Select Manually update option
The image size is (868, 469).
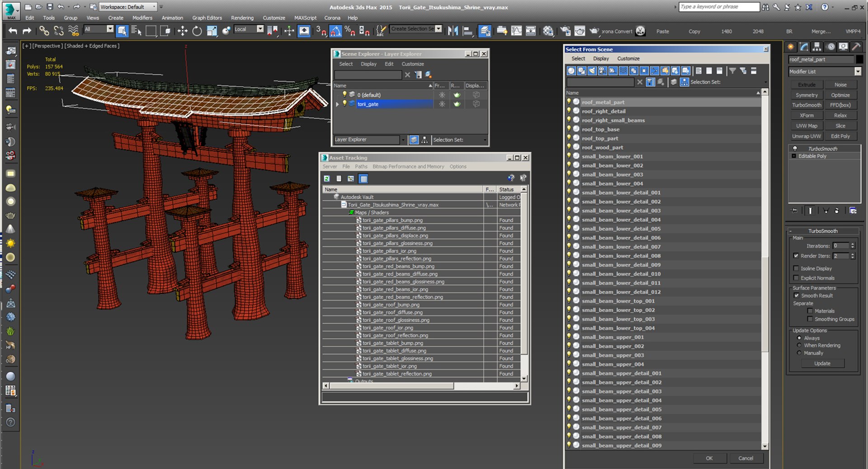(x=799, y=353)
